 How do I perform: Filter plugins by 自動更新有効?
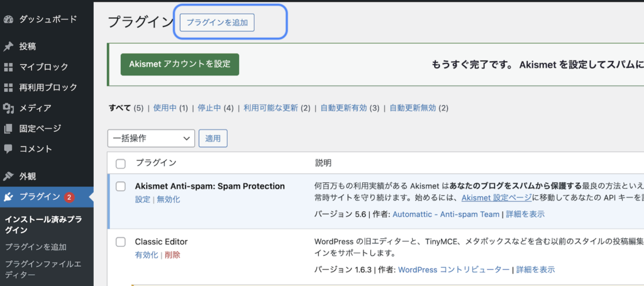[344, 108]
